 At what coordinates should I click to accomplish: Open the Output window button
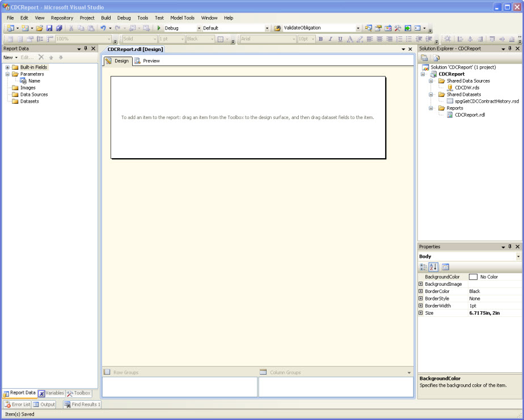[44, 404]
